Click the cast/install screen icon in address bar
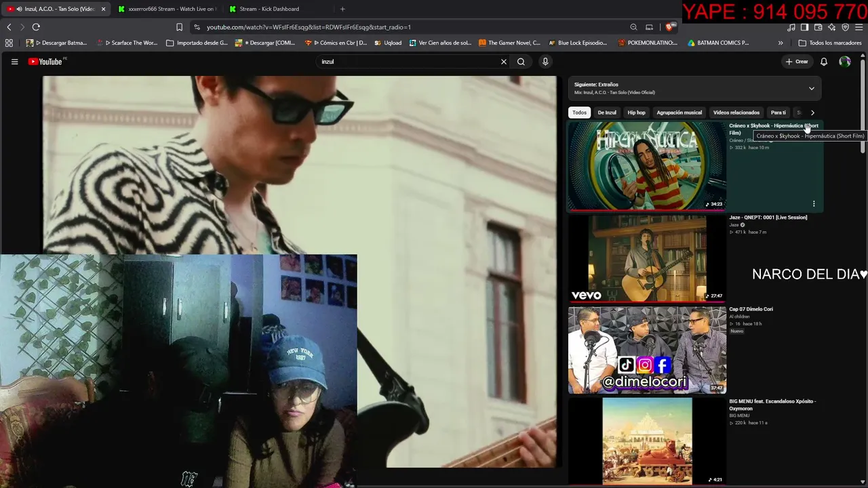 (x=649, y=27)
